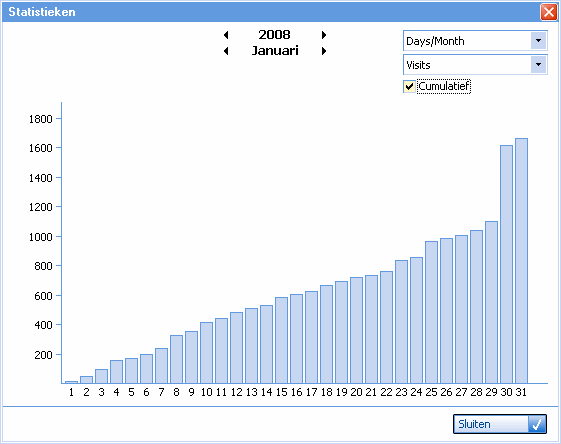Image resolution: width=561 pixels, height=444 pixels.
Task: Click the Januari month label
Action: coord(275,51)
